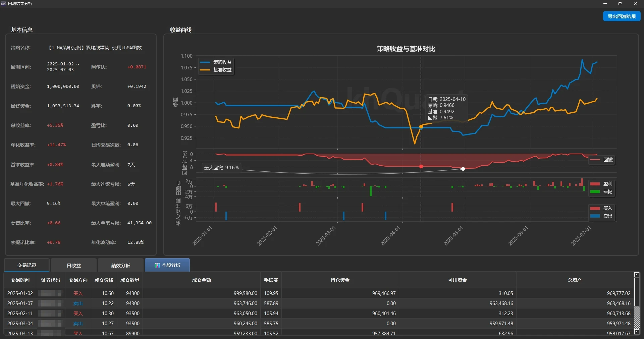Click the red drawdown marker on dashed line
This screenshot has width=644, height=339.
click(x=421, y=166)
